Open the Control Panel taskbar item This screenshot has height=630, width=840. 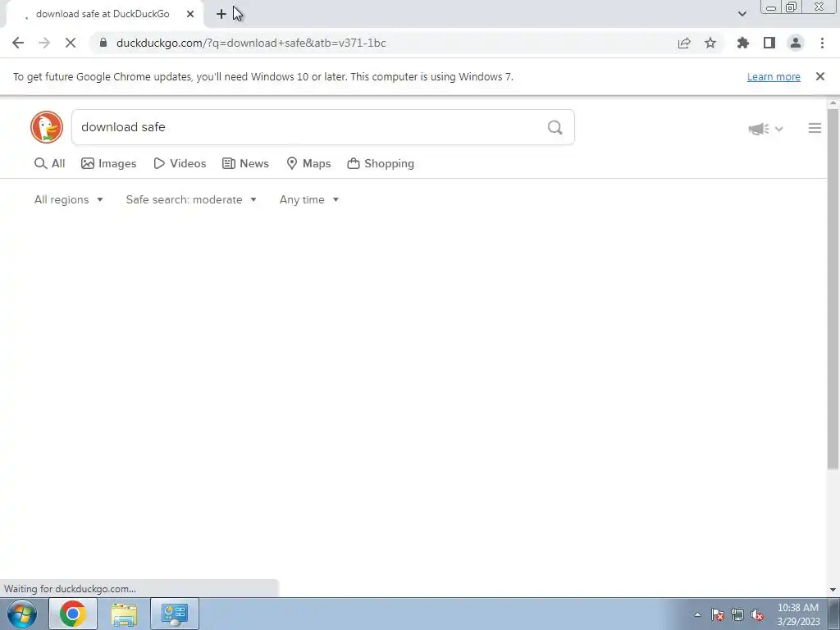(175, 614)
